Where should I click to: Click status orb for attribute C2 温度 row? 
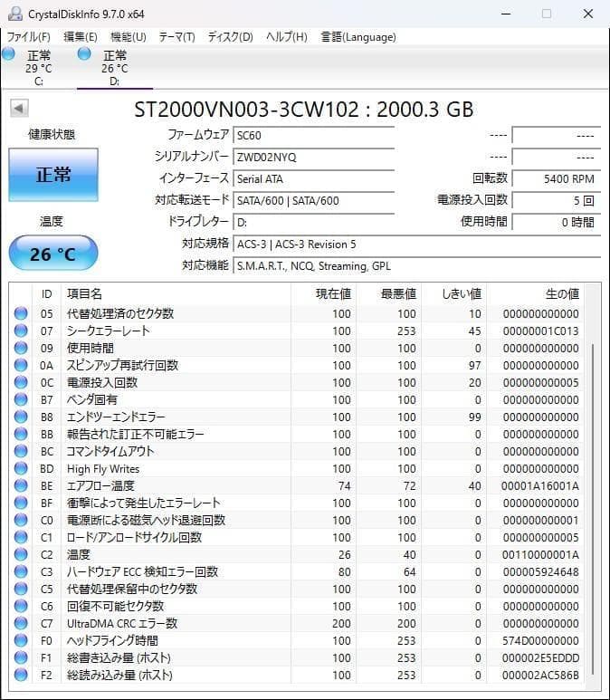pos(21,554)
